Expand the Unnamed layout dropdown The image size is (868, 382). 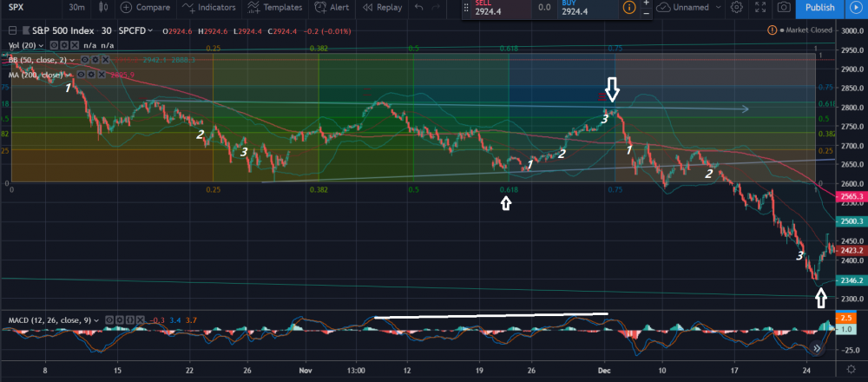[x=686, y=8]
